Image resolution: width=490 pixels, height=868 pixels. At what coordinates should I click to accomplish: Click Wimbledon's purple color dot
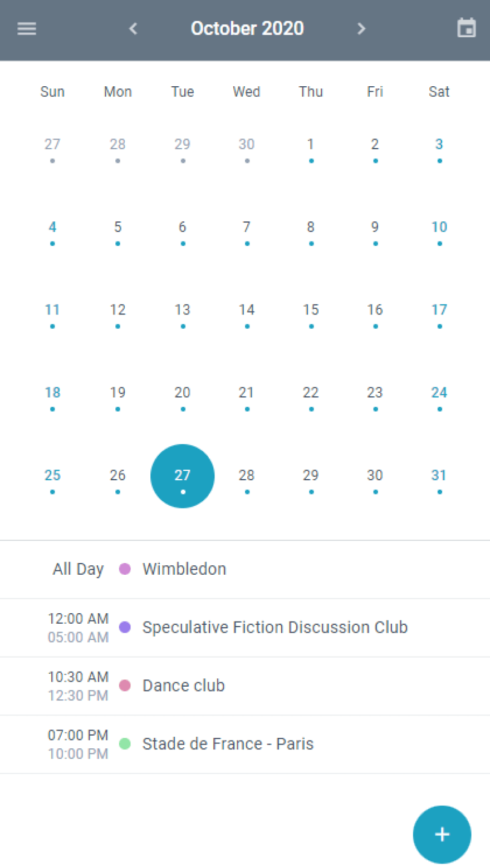pos(125,569)
